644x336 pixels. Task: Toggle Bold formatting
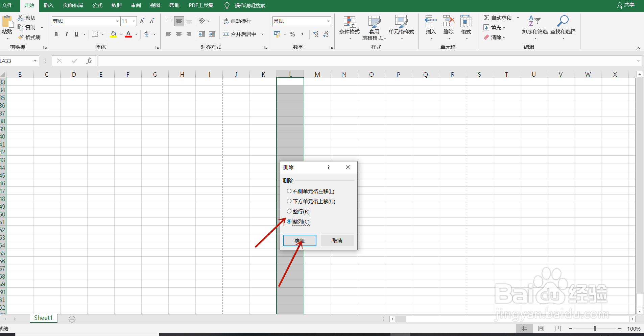coord(56,34)
